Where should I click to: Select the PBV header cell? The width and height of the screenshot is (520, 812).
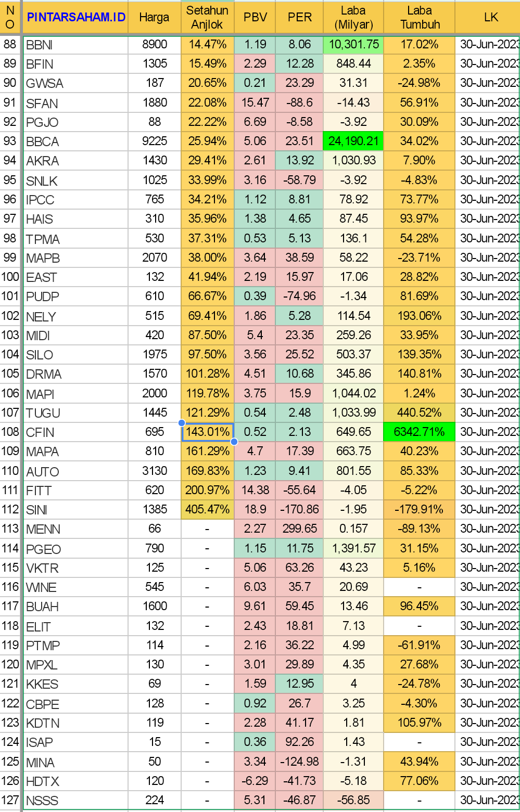(255, 17)
